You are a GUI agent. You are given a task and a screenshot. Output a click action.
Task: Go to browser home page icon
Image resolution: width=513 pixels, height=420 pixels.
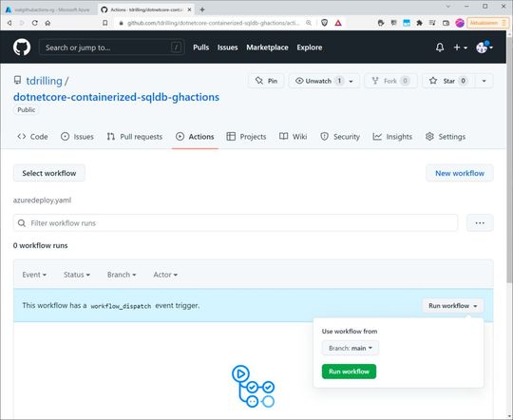click(x=47, y=23)
